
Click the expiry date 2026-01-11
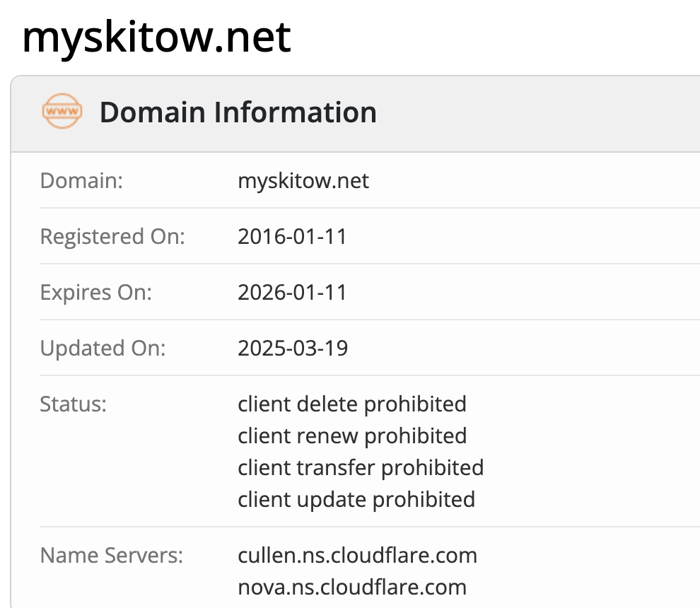[x=292, y=292]
